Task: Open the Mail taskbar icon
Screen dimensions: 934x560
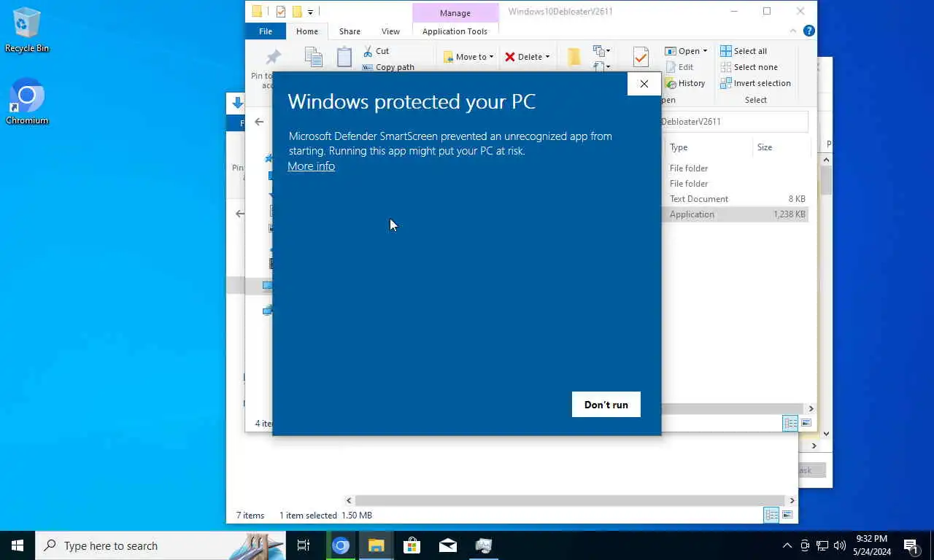Action: coord(447,545)
